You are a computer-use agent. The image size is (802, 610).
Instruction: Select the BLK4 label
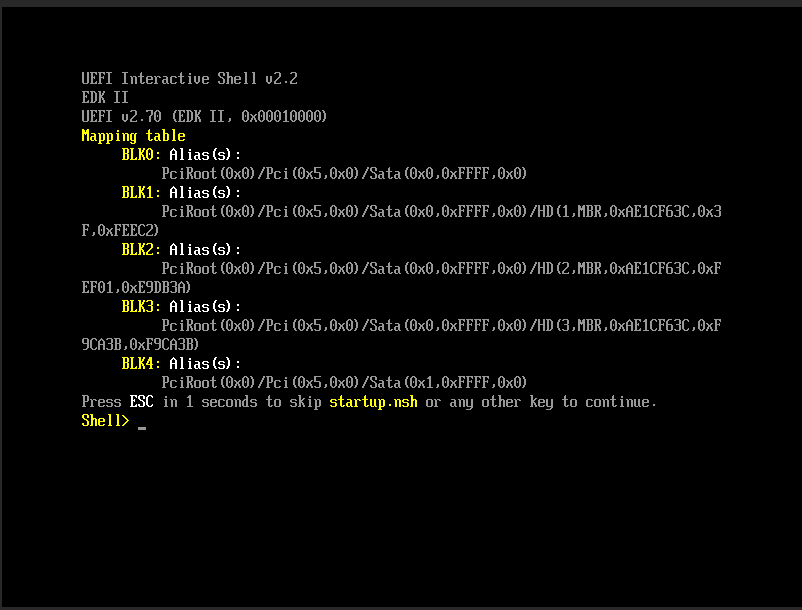(141, 364)
